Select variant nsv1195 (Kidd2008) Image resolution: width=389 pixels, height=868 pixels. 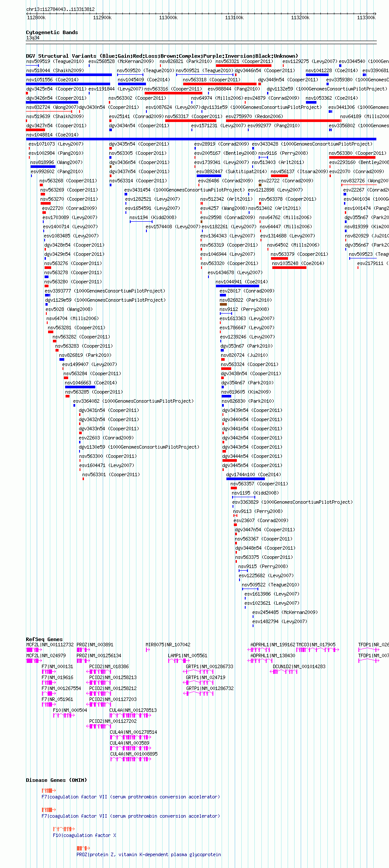(255, 493)
